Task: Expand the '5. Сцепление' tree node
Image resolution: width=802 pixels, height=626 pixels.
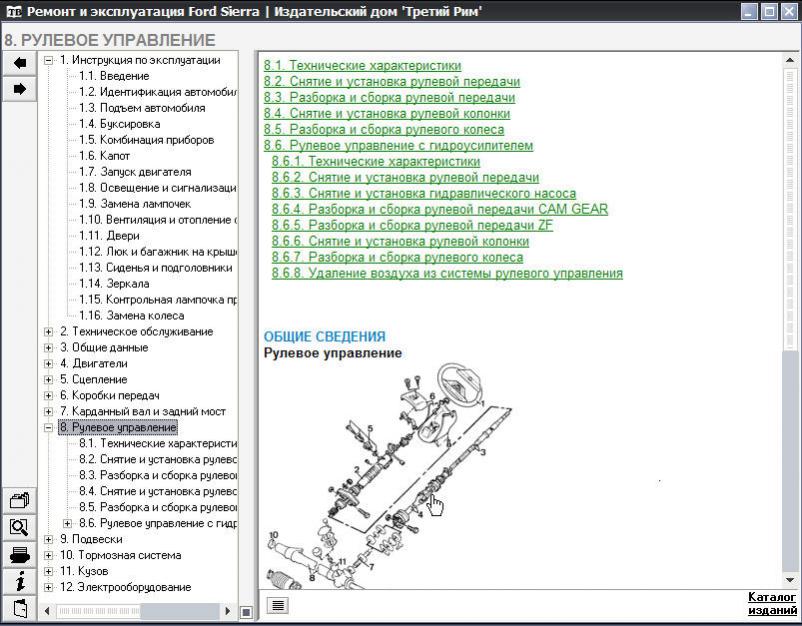Action: click(x=49, y=379)
